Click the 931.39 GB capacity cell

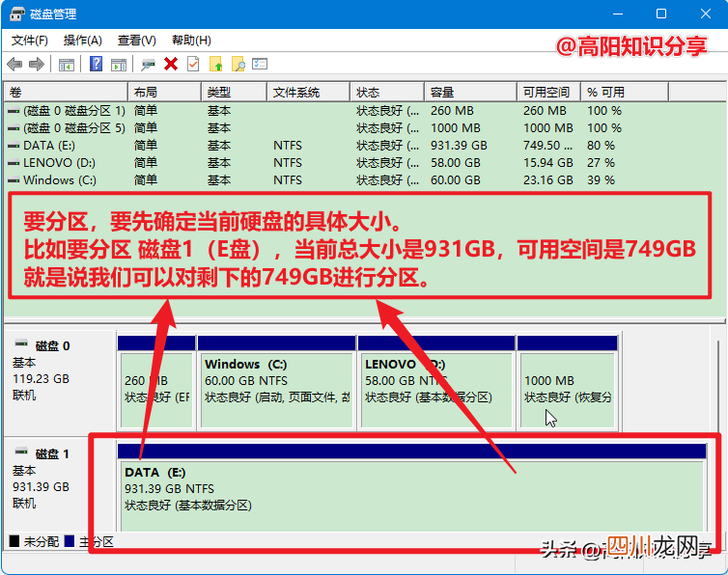(x=459, y=146)
